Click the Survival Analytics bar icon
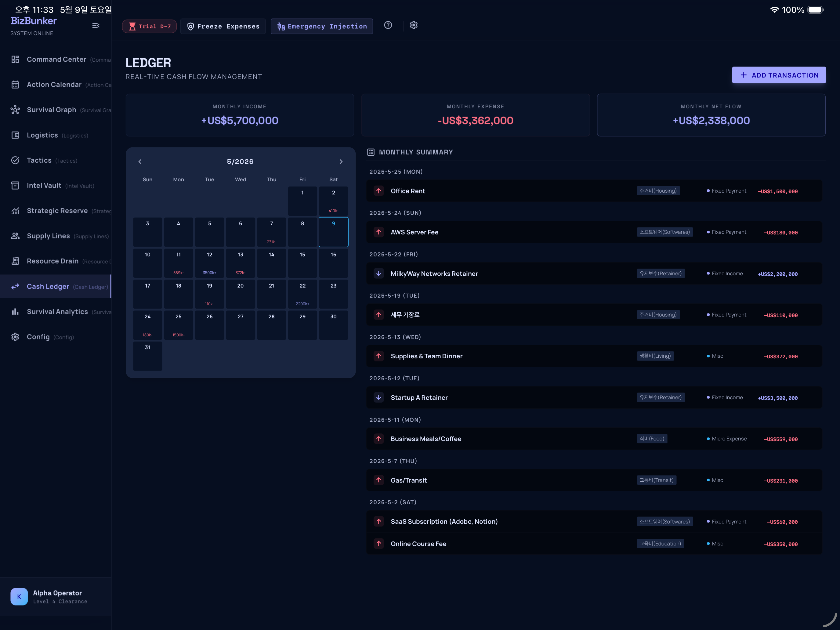This screenshot has height=630, width=840. (15, 311)
